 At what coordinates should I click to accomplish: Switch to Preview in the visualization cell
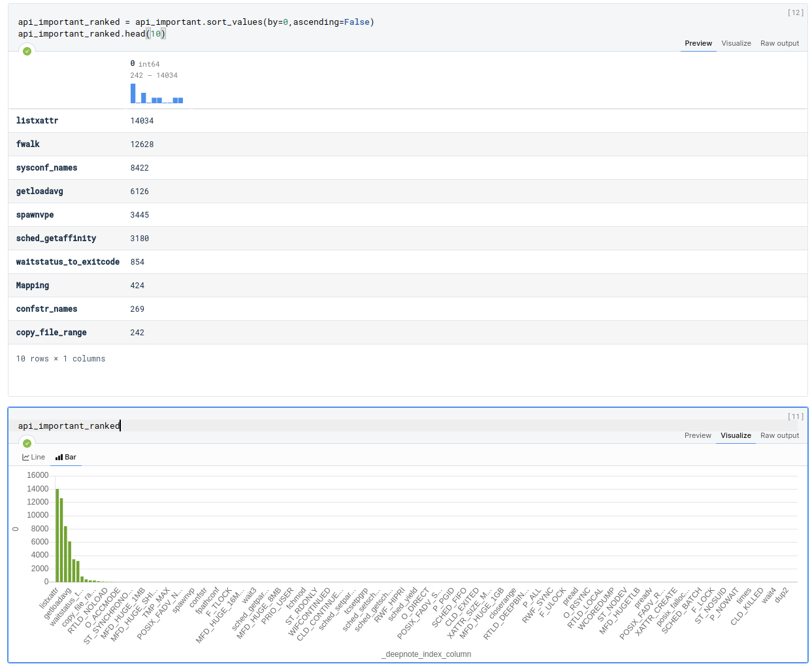[698, 435]
